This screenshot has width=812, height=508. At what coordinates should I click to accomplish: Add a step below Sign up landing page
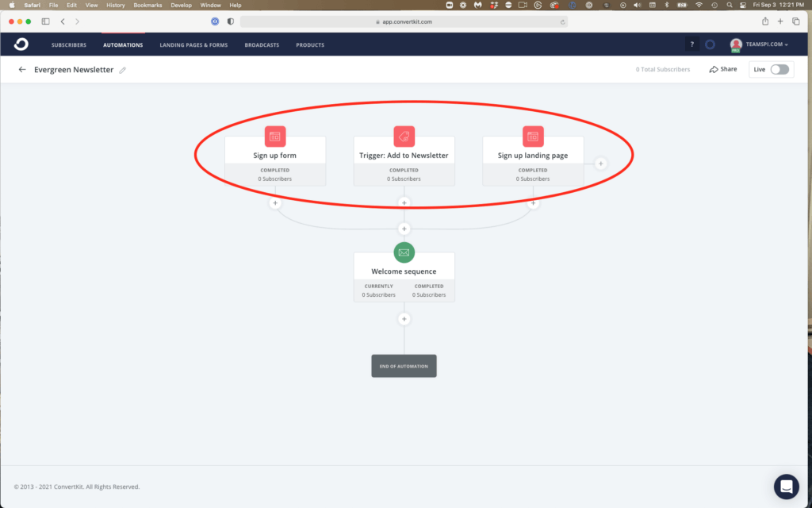click(x=533, y=203)
